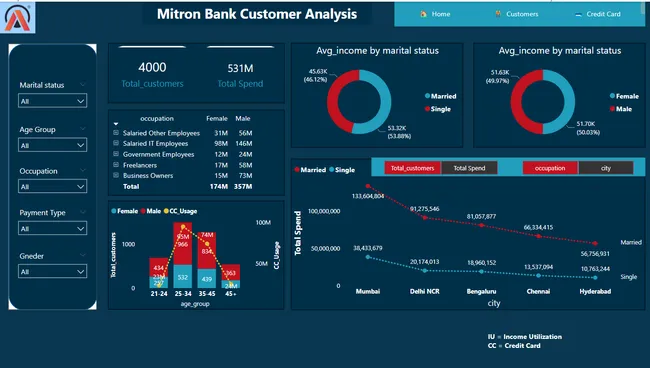Image resolution: width=650 pixels, height=368 pixels.
Task: Click the sort arrow under occupation header
Action: point(116,124)
